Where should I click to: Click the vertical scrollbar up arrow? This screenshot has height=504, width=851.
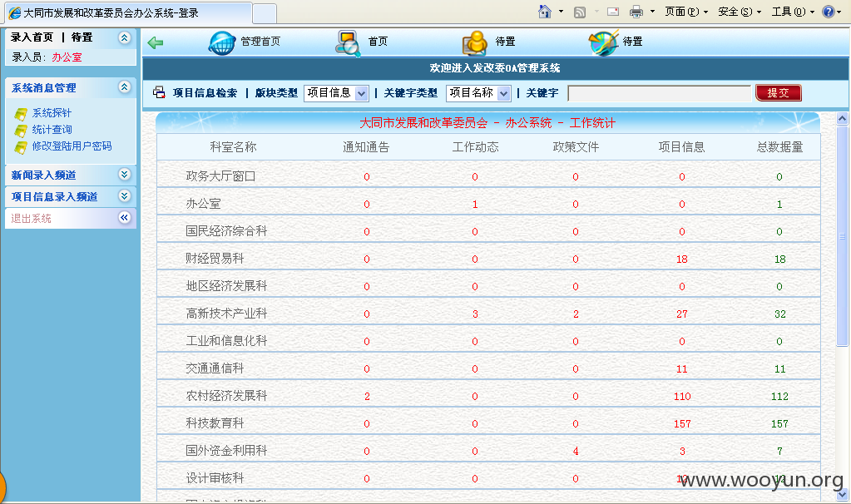842,118
